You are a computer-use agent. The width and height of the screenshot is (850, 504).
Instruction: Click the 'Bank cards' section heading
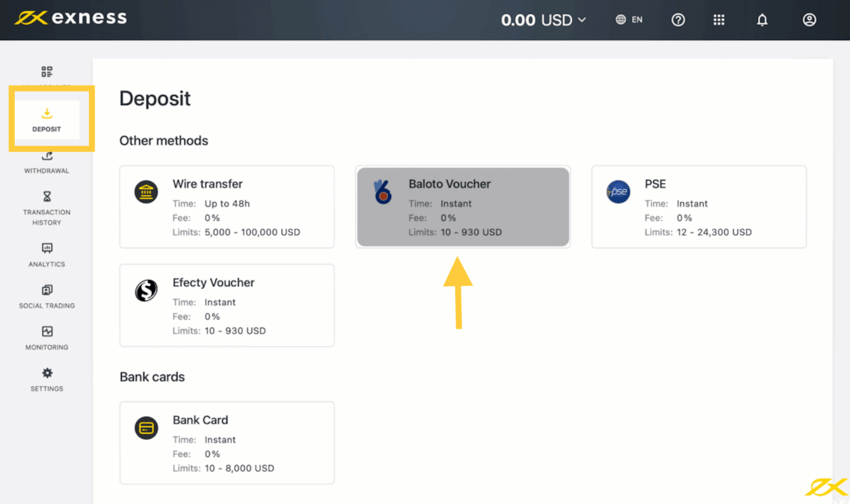click(x=152, y=377)
